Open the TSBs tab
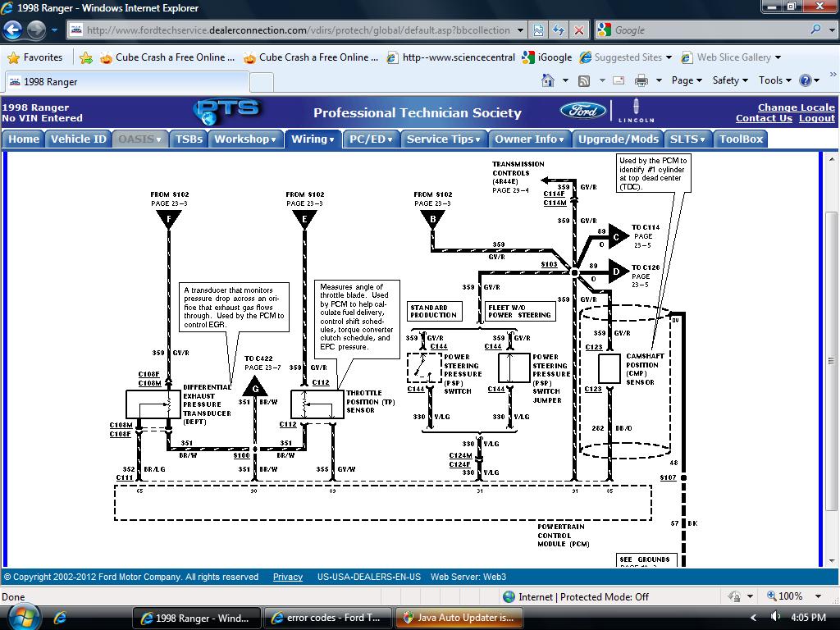This screenshot has height=630, width=840. point(189,139)
